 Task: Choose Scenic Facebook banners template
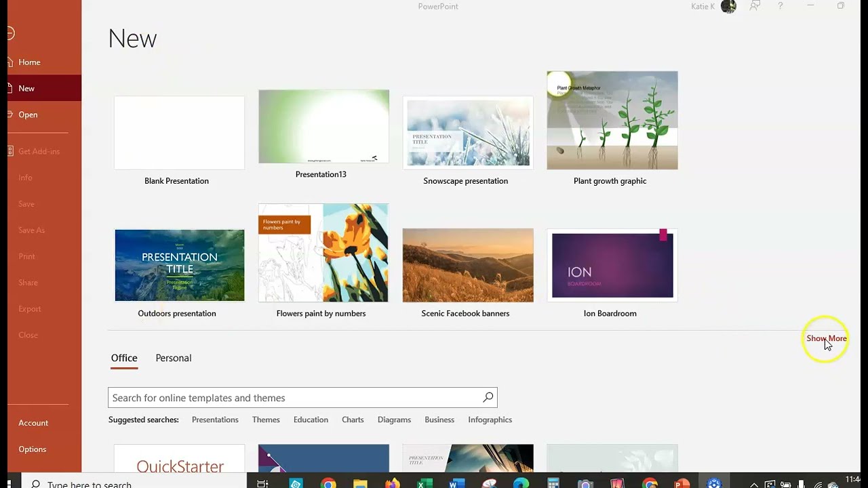coord(468,265)
